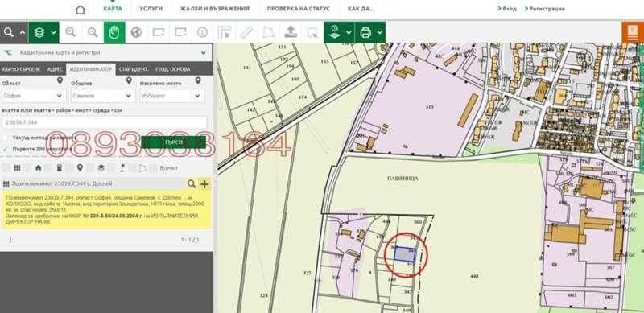644x313 pixels.
Task: Toggle Текущ изглед на картата checkbox
Action: point(5,138)
